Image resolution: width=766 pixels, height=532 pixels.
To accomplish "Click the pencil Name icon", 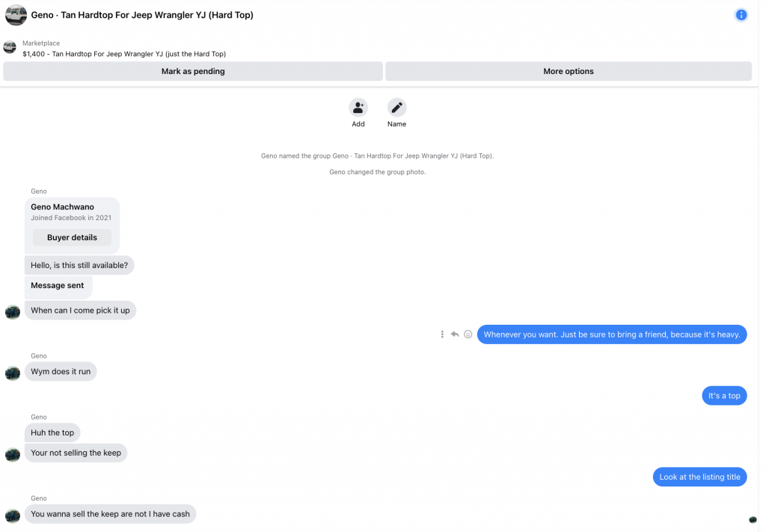I will coord(396,107).
